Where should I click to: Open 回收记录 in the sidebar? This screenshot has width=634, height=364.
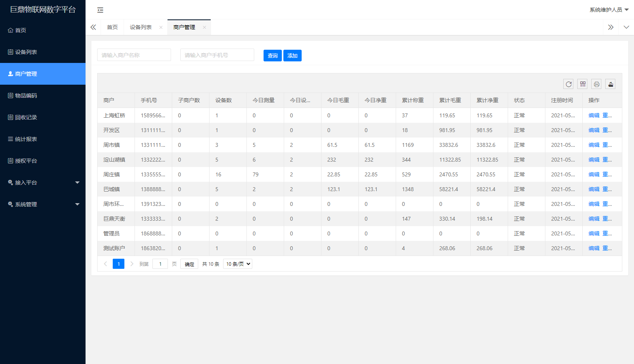point(26,117)
